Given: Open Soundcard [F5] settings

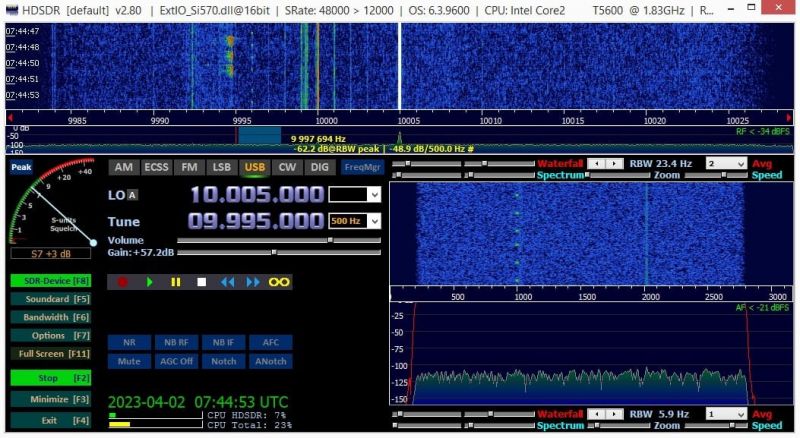Looking at the screenshot, I should click(x=51, y=299).
